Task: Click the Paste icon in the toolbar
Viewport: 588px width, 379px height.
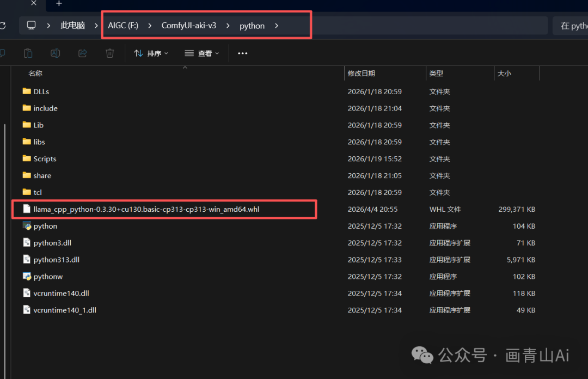Action: pyautogui.click(x=28, y=53)
